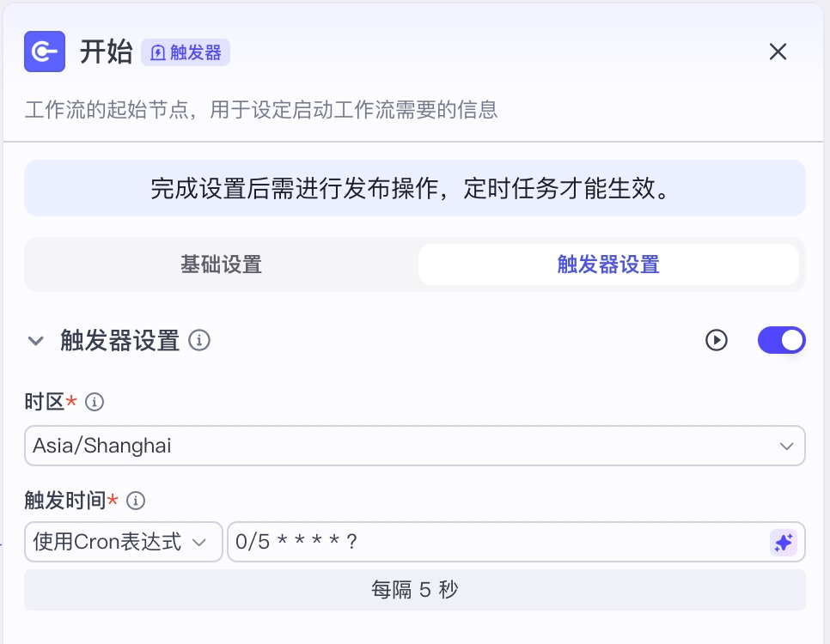Collapse the 触发器设置 section chevron
This screenshot has width=830, height=644.
click(35, 340)
